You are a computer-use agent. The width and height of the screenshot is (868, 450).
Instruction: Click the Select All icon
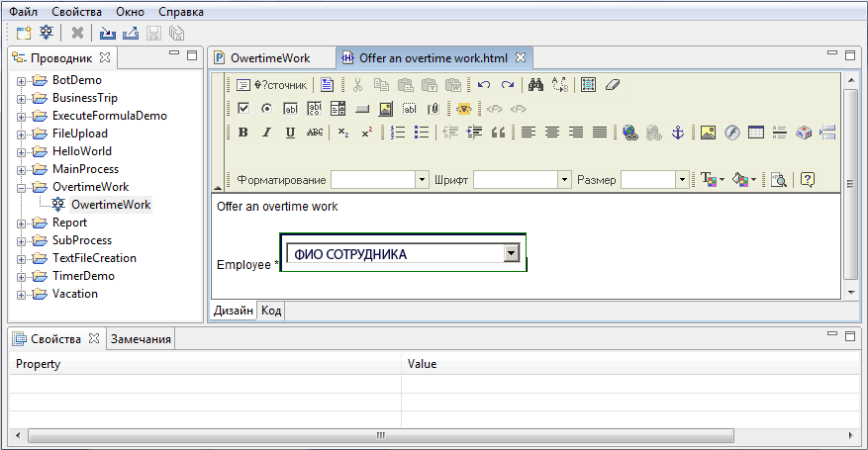(588, 85)
